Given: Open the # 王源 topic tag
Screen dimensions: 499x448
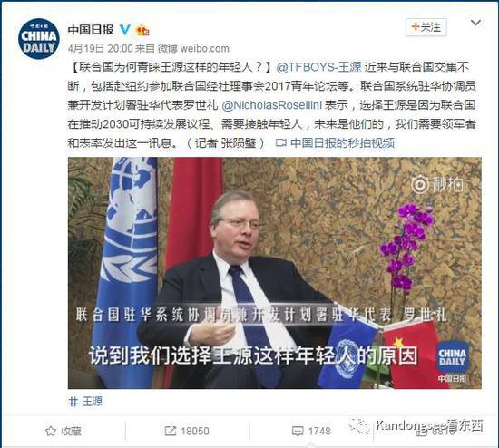Looking at the screenshot, I should coord(85,402).
